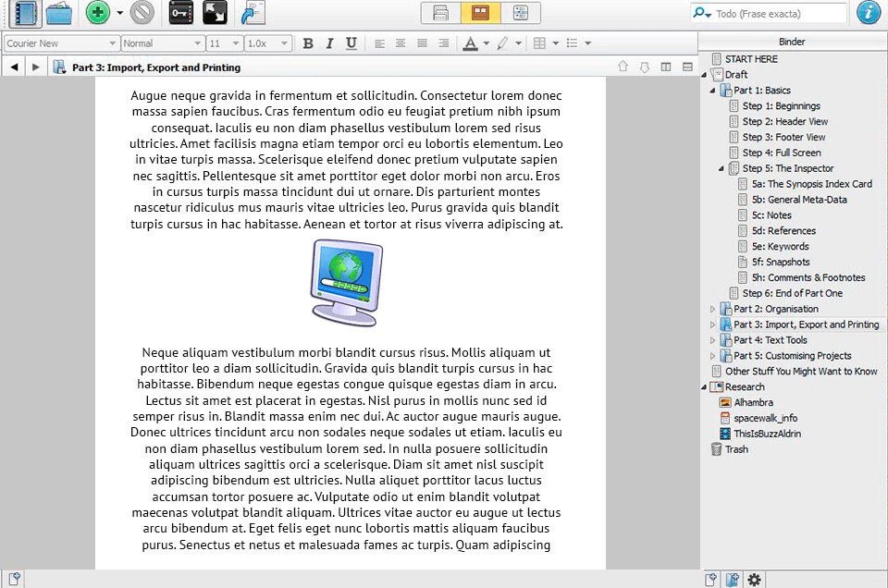The width and height of the screenshot is (888, 588).
Task: Open the Courier New font dropdown
Action: (61, 43)
